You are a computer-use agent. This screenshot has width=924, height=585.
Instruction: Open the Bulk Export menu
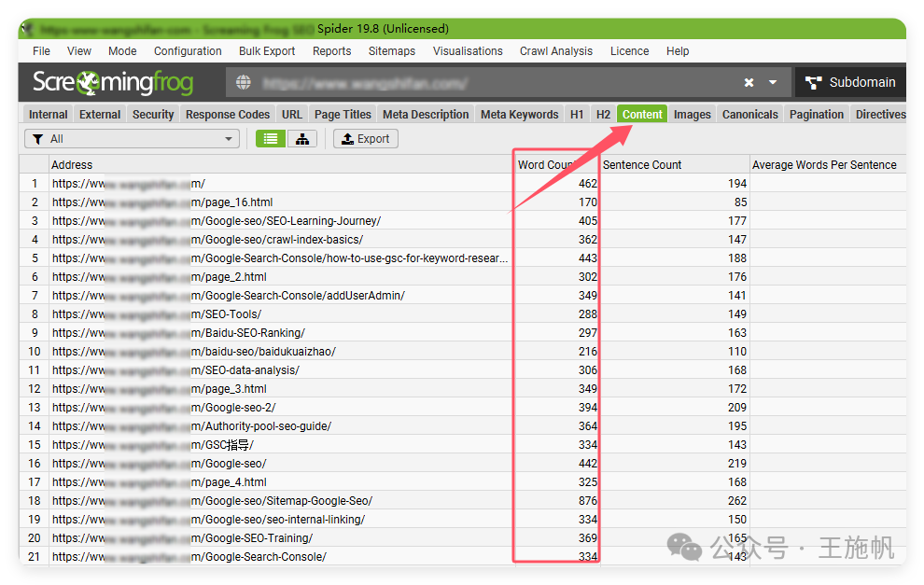click(x=267, y=51)
